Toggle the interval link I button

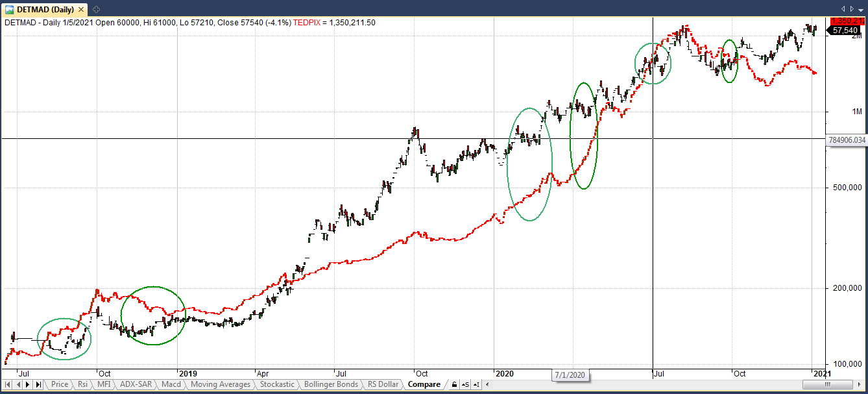coord(477,385)
